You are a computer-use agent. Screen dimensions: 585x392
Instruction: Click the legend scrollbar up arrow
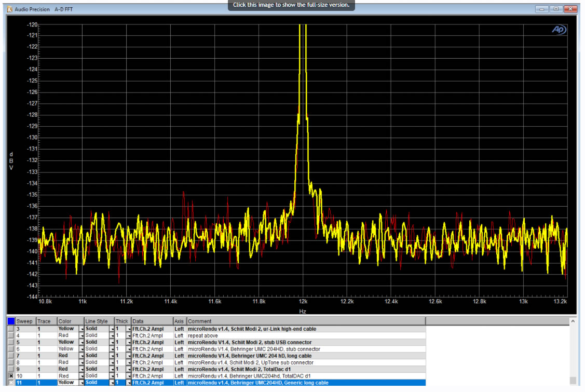point(573,322)
